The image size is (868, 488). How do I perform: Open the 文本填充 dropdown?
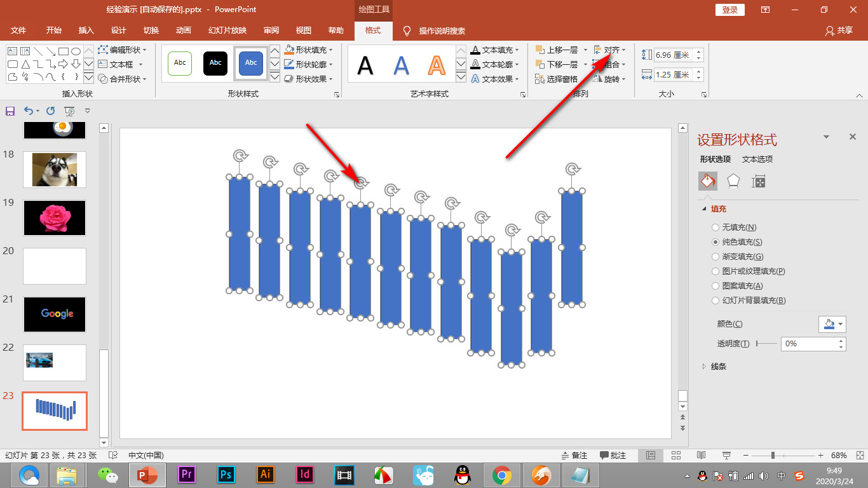coord(495,50)
